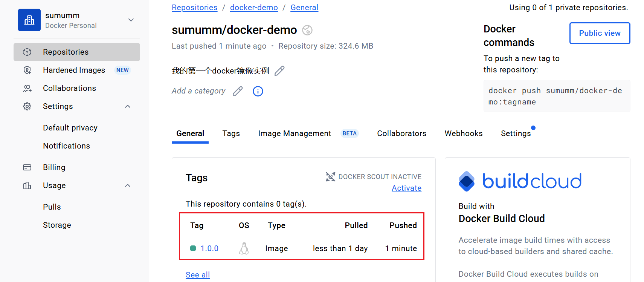644x282 pixels.
Task: Collapse the Usage sidebar section
Action: tap(128, 185)
